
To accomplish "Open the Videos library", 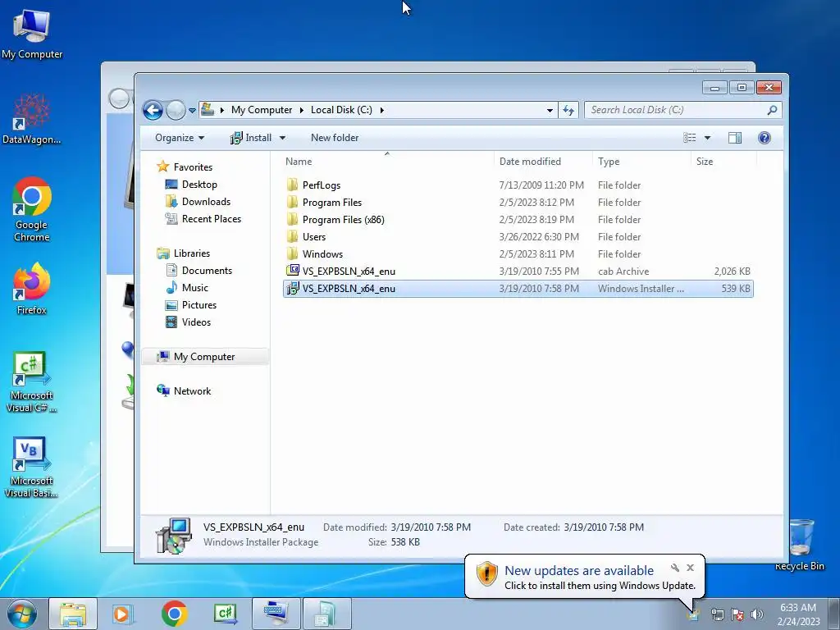I will pos(189,322).
